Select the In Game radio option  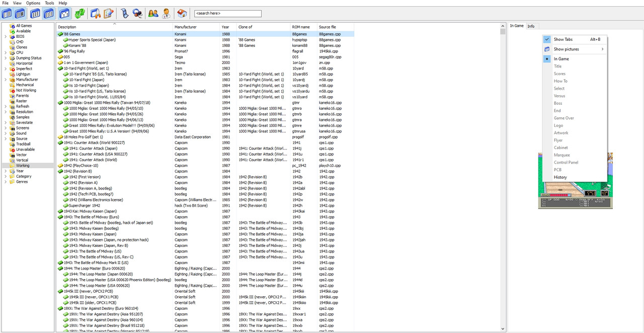547,59
